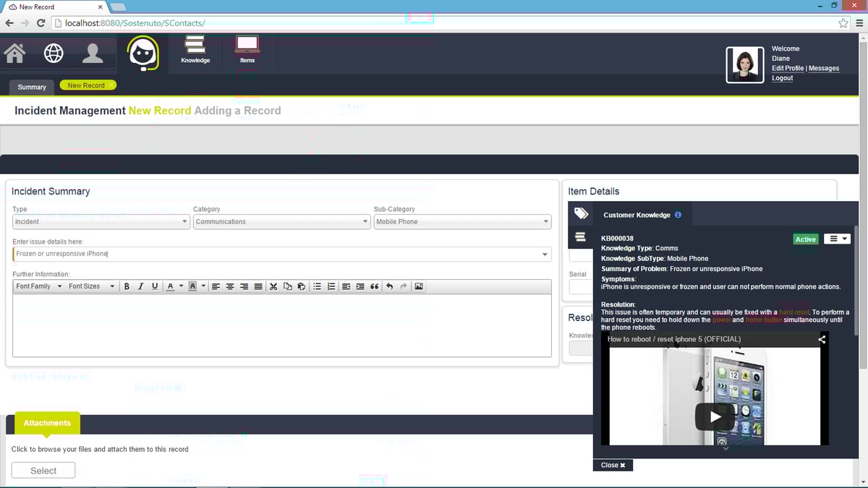Click the Logout link
This screenshot has height=488, width=868.
782,78
